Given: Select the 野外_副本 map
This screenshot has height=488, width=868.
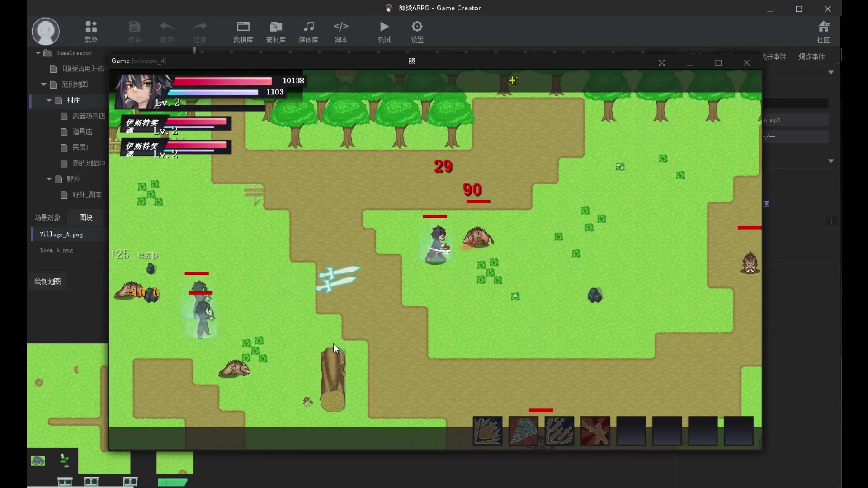Looking at the screenshot, I should [x=87, y=195].
